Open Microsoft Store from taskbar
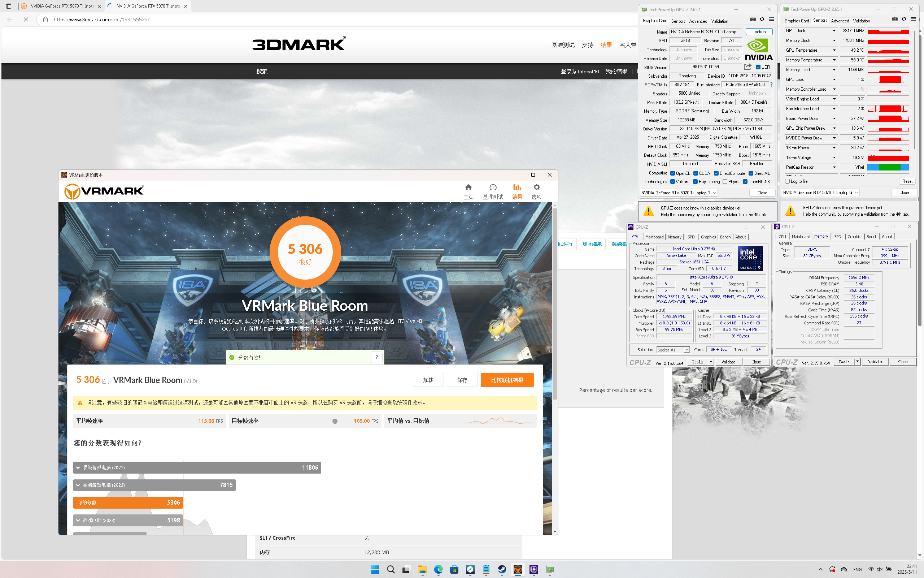924x578 pixels. point(454,569)
